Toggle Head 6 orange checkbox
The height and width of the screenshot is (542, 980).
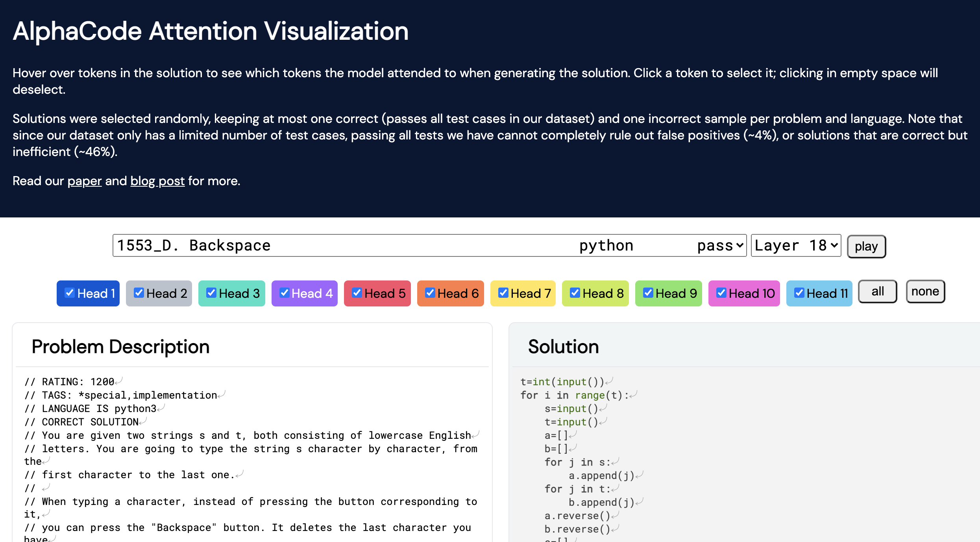tap(430, 293)
